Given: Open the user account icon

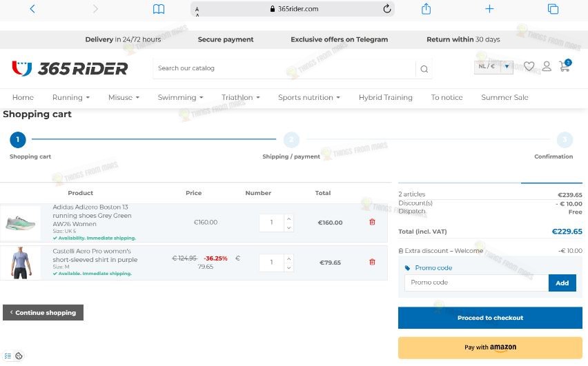Looking at the screenshot, I should click(547, 66).
